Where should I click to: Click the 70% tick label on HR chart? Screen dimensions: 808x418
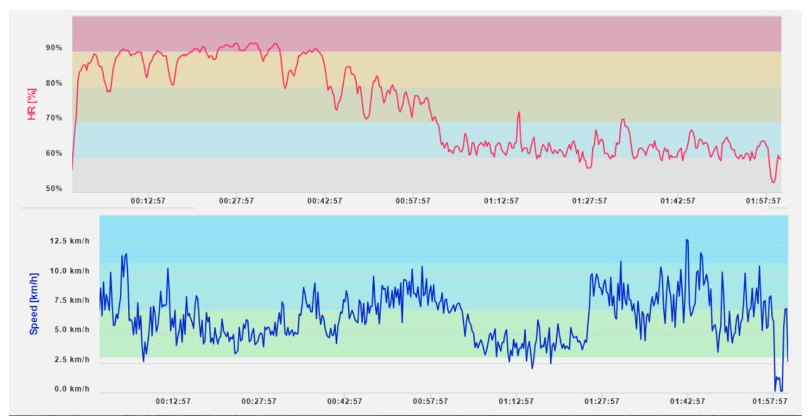tap(53, 118)
